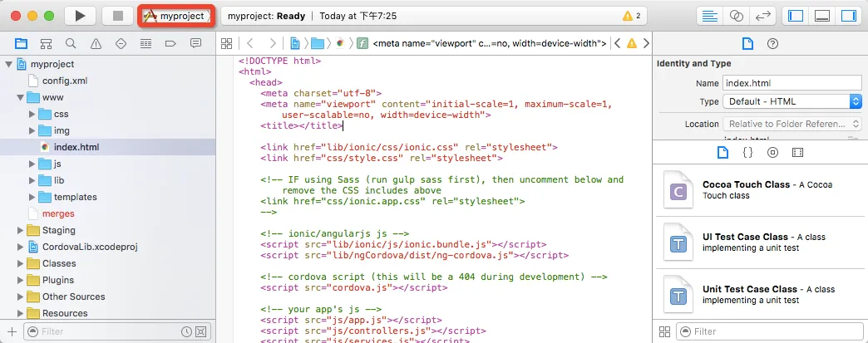Show the issues warning count indicator
The image size is (868, 343).
[632, 16]
